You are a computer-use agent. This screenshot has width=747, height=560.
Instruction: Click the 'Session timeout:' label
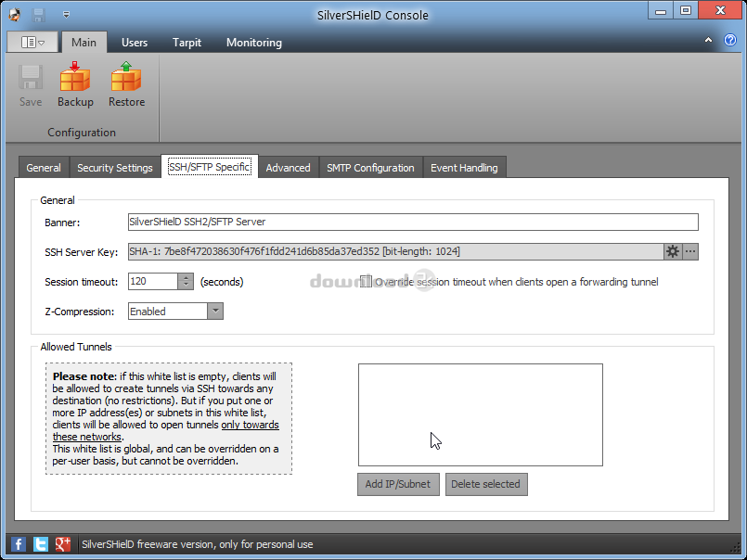(82, 282)
